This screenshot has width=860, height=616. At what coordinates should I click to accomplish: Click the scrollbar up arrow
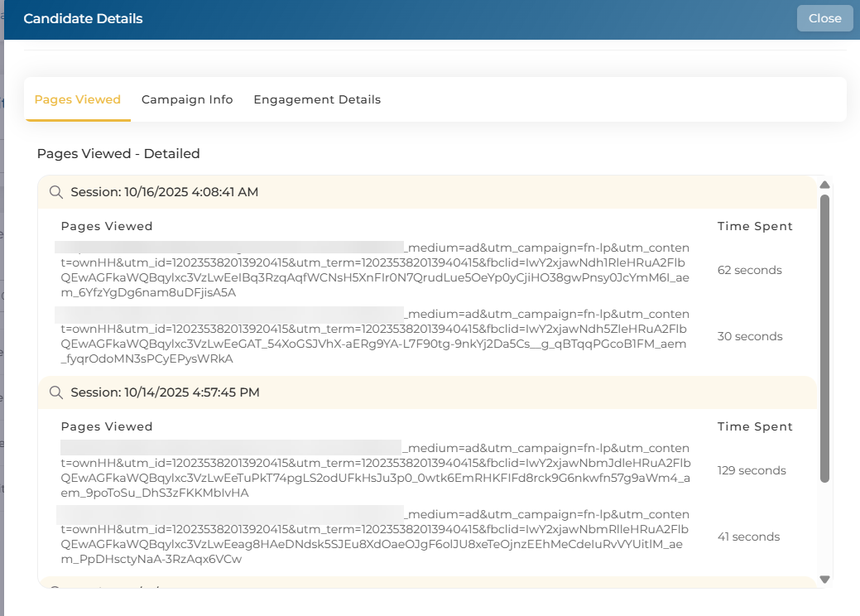tap(824, 185)
